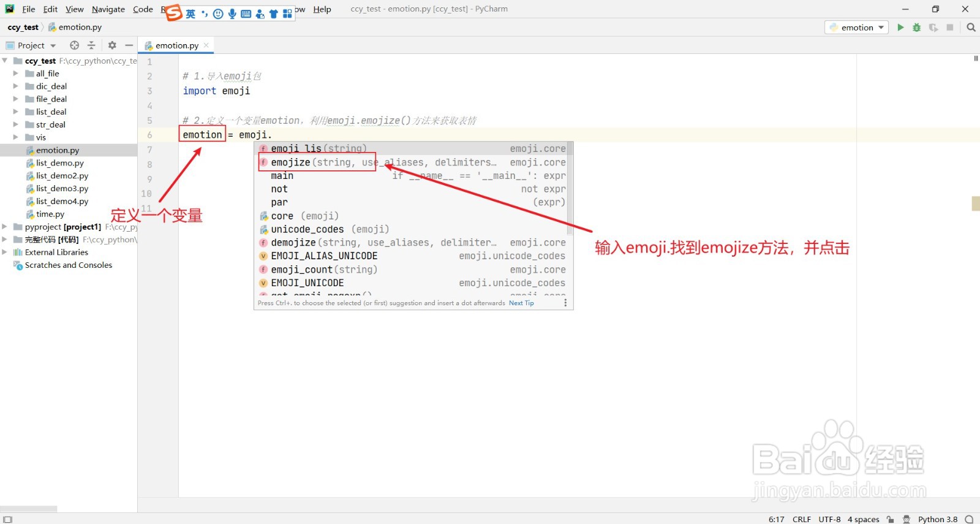Open the Help menu
Viewport: 980px width, 524px height.
pyautogui.click(x=322, y=9)
